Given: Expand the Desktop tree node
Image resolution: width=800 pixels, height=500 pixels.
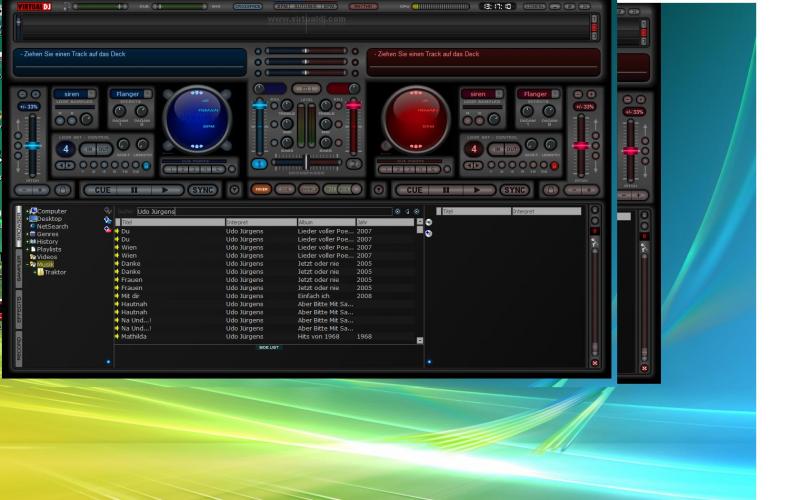Looking at the screenshot, I should tap(28, 219).
